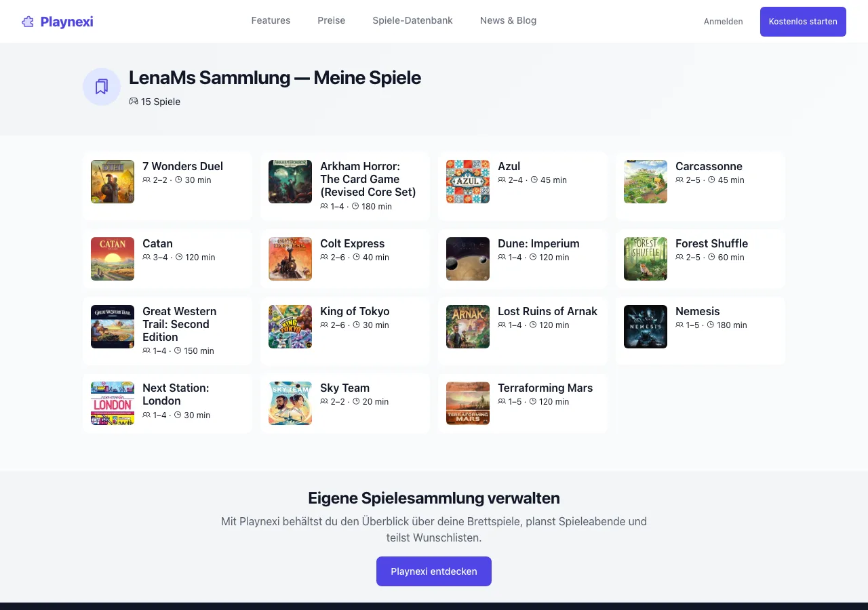Open the Next Station: London cover thumbnail
The image size is (868, 610).
click(113, 403)
